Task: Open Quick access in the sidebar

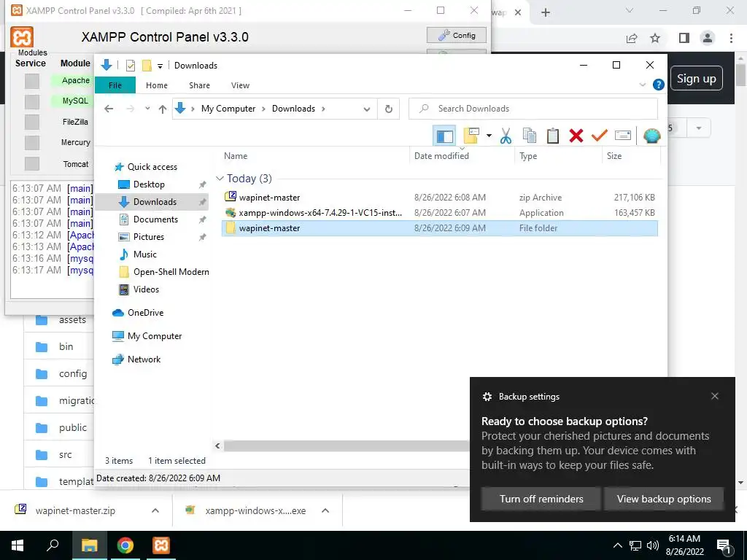Action: click(152, 167)
